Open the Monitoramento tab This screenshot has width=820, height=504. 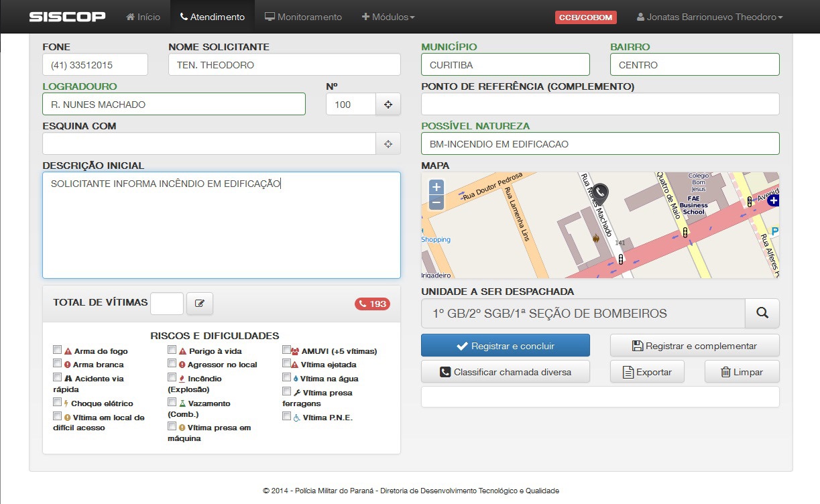click(x=303, y=17)
